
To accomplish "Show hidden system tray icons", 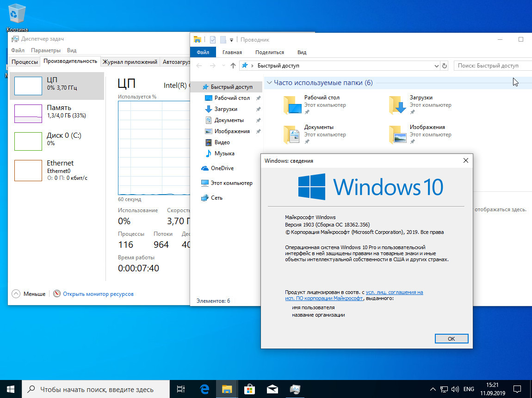I will pyautogui.click(x=433, y=388).
